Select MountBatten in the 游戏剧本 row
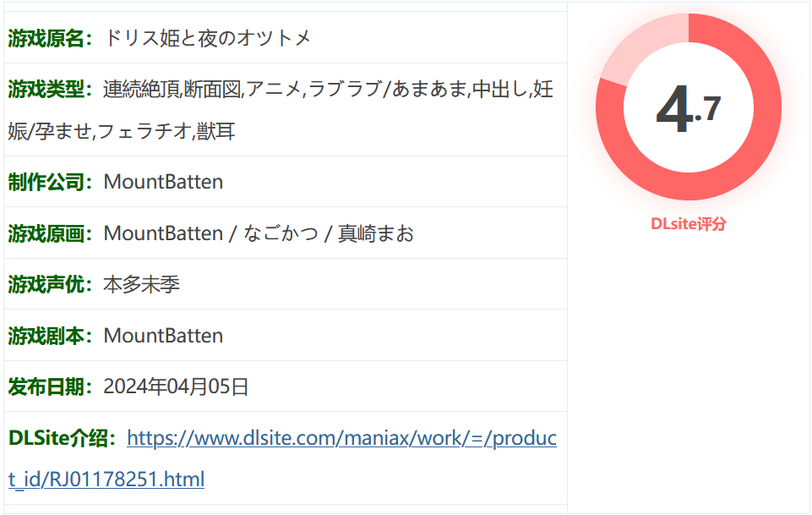 (163, 336)
